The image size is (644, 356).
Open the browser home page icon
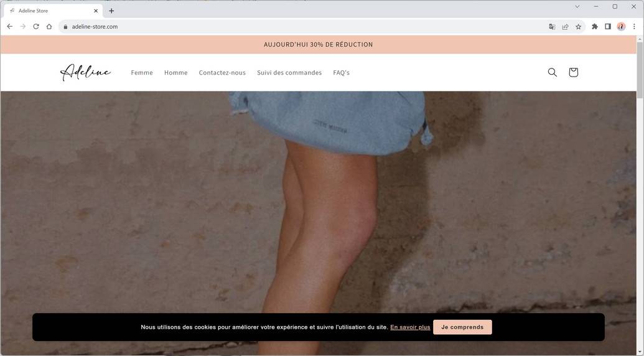pyautogui.click(x=49, y=26)
